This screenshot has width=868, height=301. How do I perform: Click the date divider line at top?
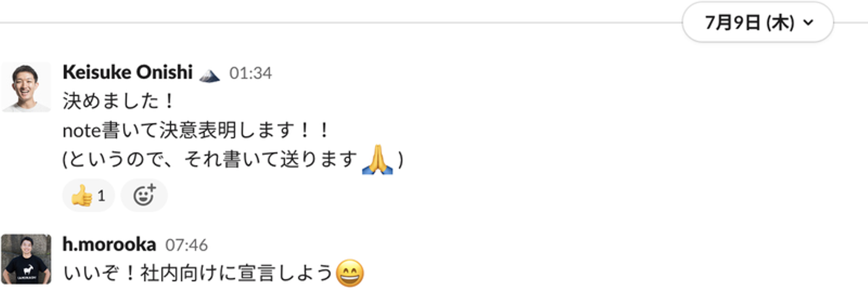click(341, 23)
